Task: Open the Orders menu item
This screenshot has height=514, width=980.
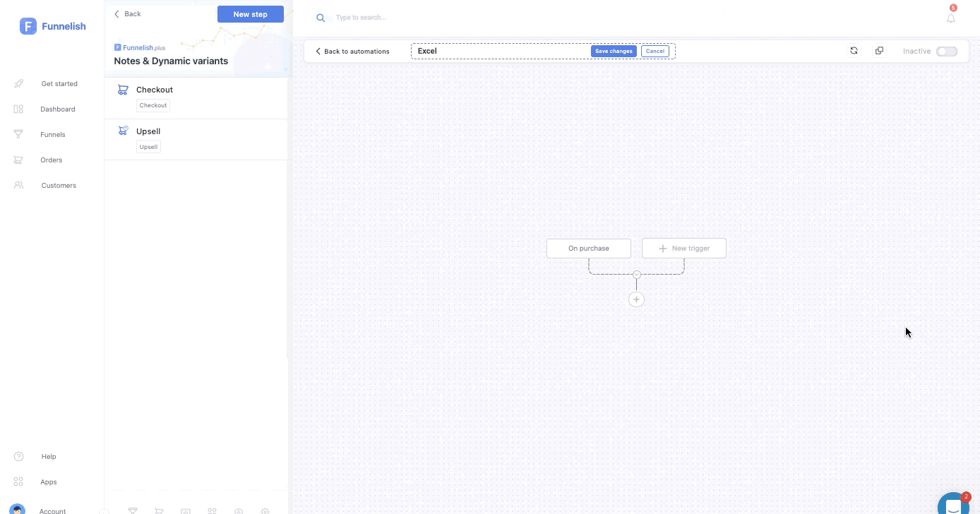Action: pyautogui.click(x=51, y=160)
